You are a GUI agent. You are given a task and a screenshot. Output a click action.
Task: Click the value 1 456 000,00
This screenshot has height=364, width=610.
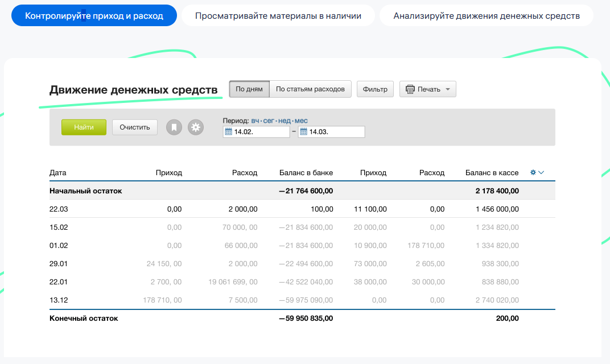[497, 209]
